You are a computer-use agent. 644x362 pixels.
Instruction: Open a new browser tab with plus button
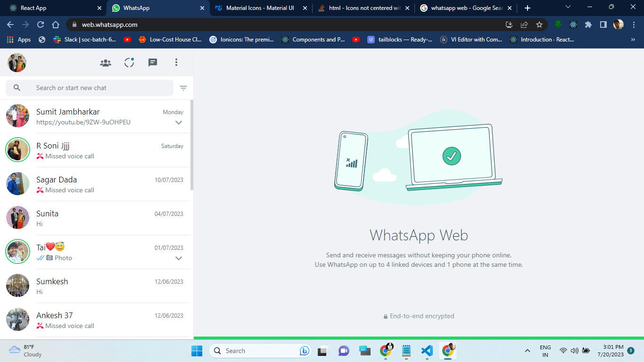528,8
